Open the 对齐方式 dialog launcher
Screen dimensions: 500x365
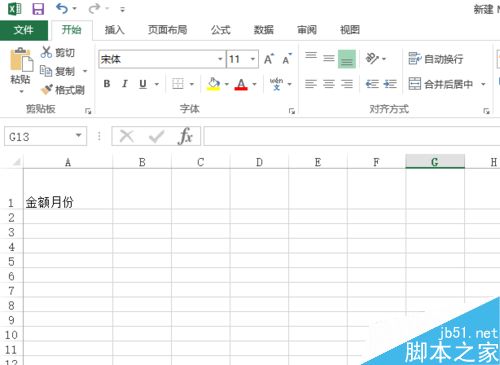point(486,111)
